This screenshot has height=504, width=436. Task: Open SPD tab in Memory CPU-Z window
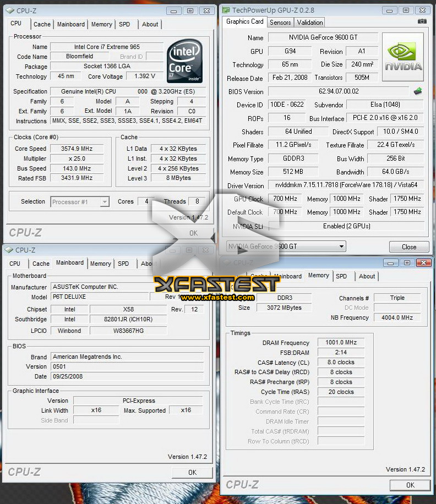pyautogui.click(x=341, y=276)
